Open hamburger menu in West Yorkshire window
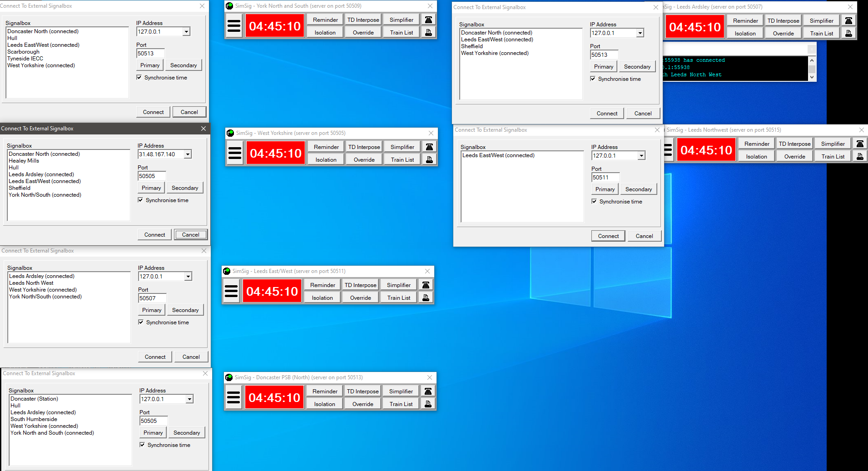The height and width of the screenshot is (471, 868). 235,153
